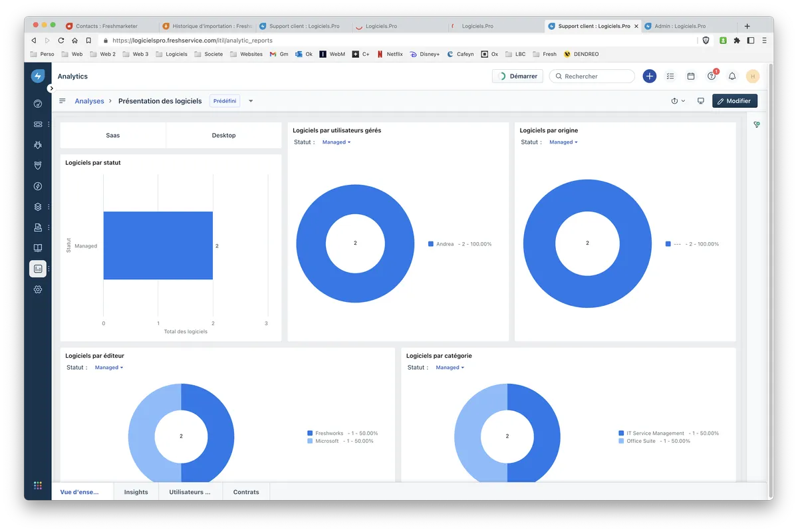The width and height of the screenshot is (798, 532).
Task: Open the help icon with notification badge
Action: click(712, 76)
